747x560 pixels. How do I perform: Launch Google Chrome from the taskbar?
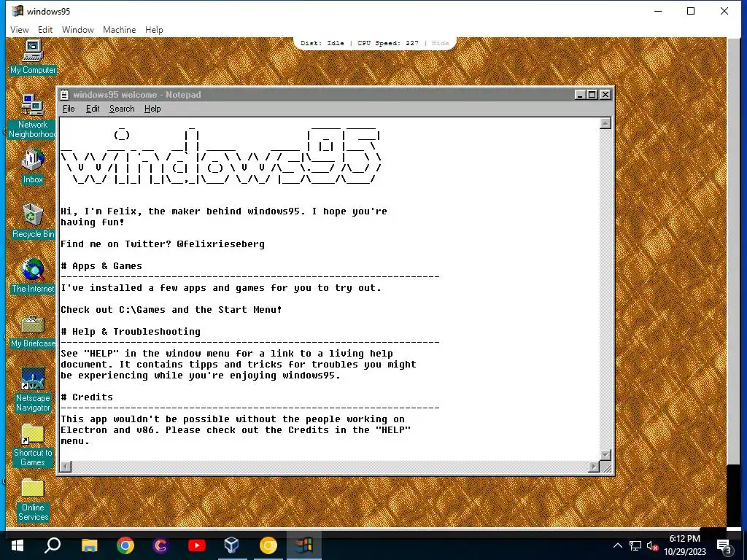tap(125, 545)
